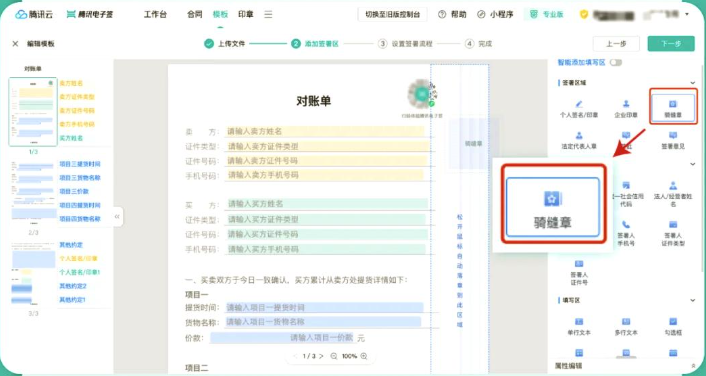Collapse the section with 法人/经营者姓名 chevron
706x376 pixels.
(x=692, y=164)
